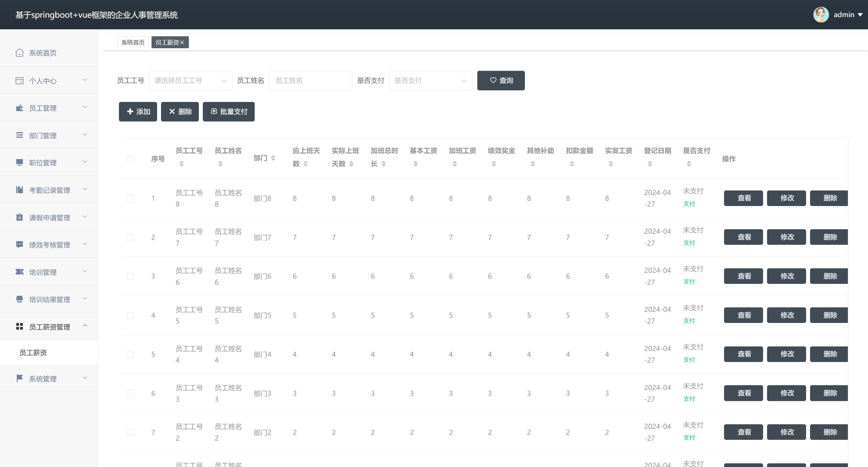Switch to the 系统首页 tab
This screenshot has width=868, height=467.
(133, 42)
